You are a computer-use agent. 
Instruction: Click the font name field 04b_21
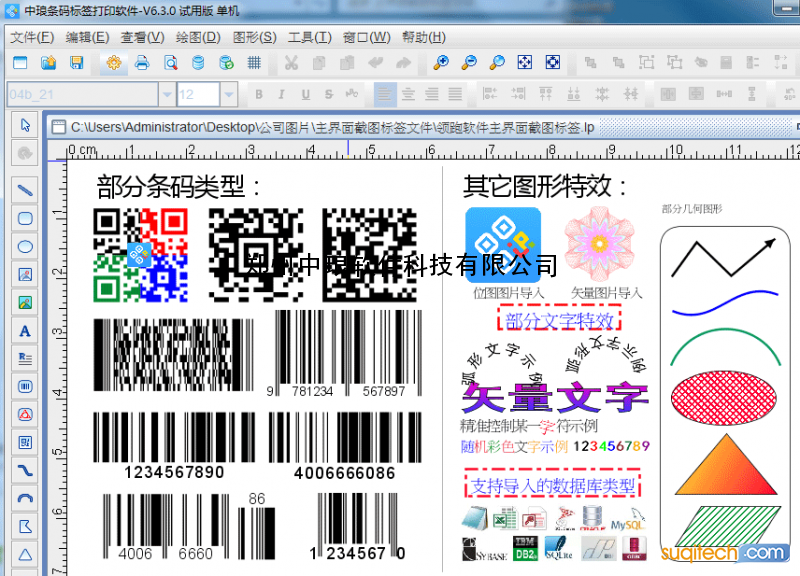[83, 94]
